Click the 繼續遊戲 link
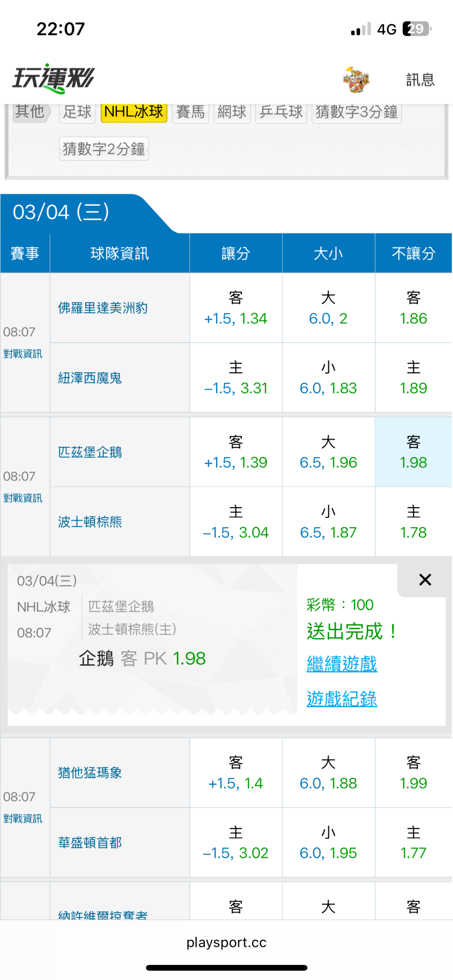 pos(342,664)
